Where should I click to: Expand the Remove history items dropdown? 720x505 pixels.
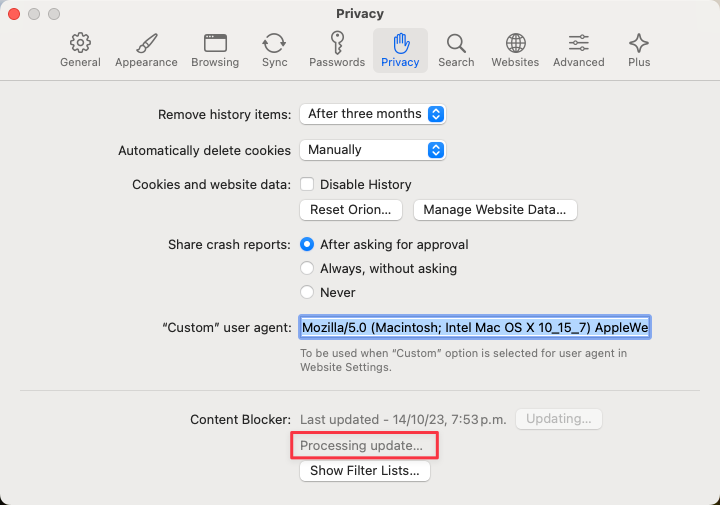point(372,114)
